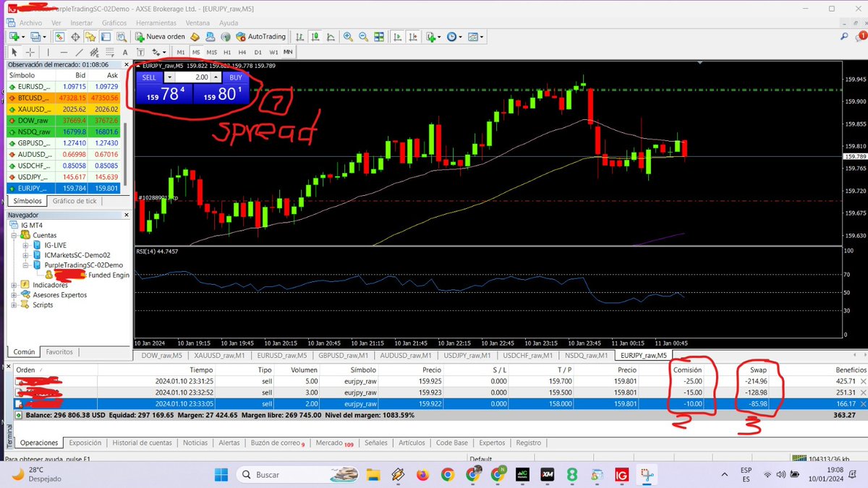Switch timeframe to MN

pyautogui.click(x=288, y=52)
